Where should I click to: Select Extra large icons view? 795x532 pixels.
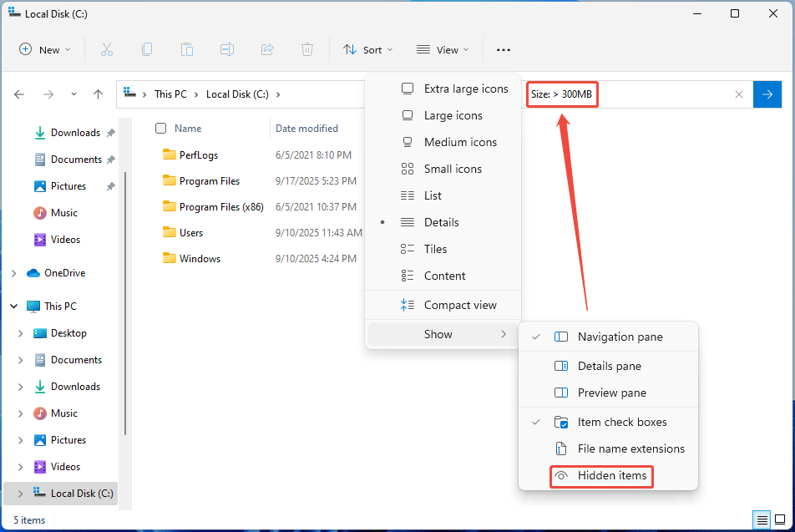coord(465,89)
